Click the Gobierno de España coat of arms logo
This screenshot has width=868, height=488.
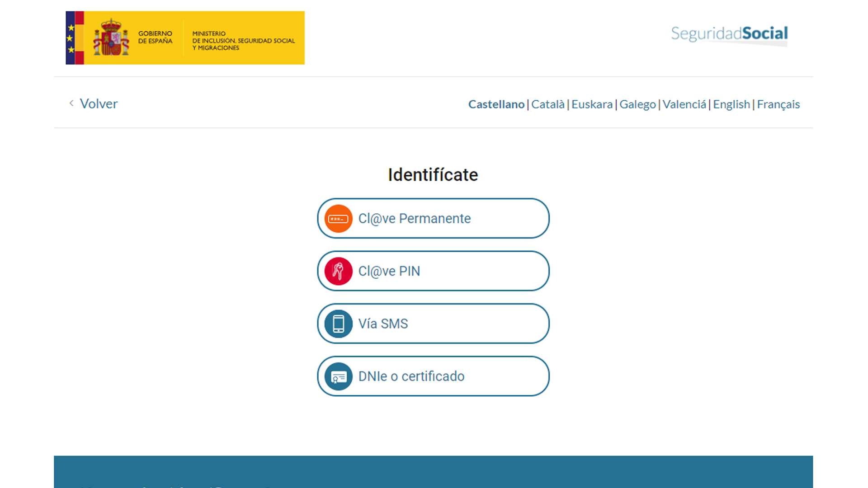[x=111, y=38]
